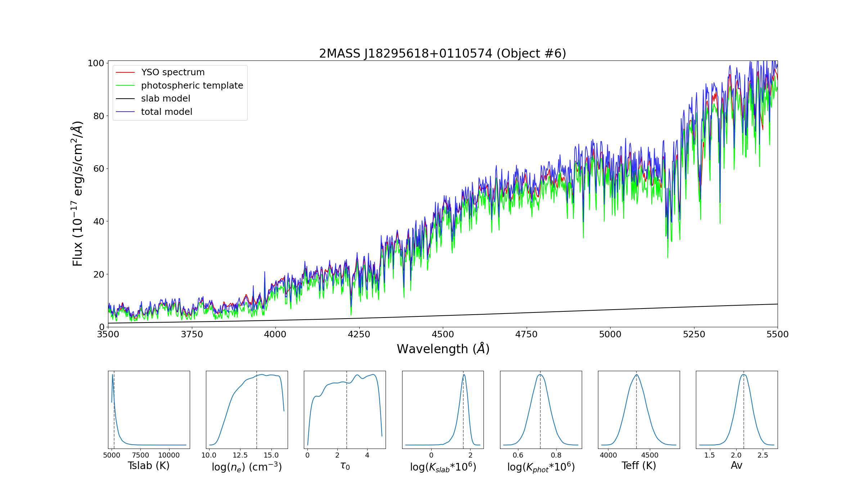The image size is (864, 504).
Task: Click the Av posterior distribution panel
Action: coord(737,410)
